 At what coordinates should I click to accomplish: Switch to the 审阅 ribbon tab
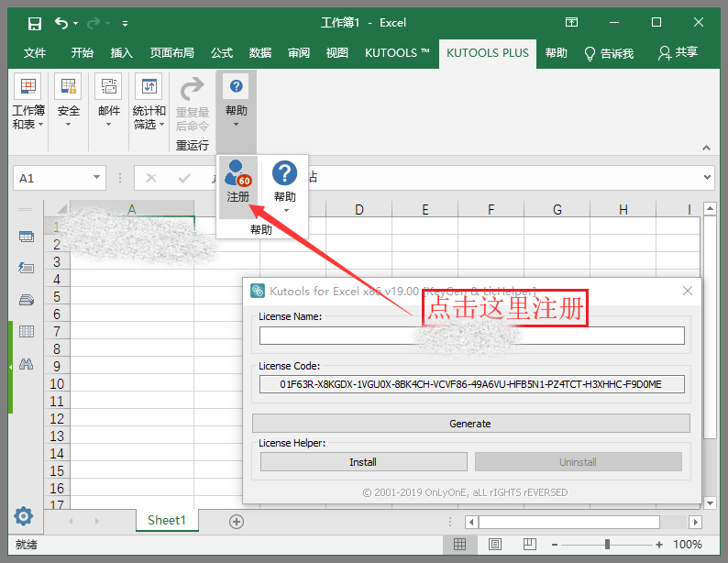(299, 53)
